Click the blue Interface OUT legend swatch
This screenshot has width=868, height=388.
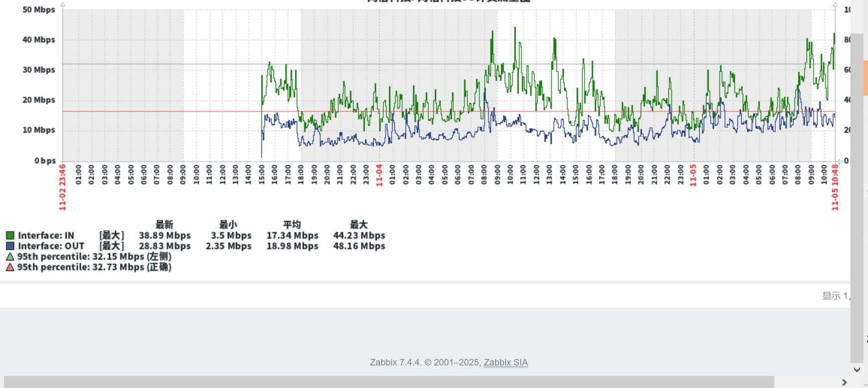10,246
